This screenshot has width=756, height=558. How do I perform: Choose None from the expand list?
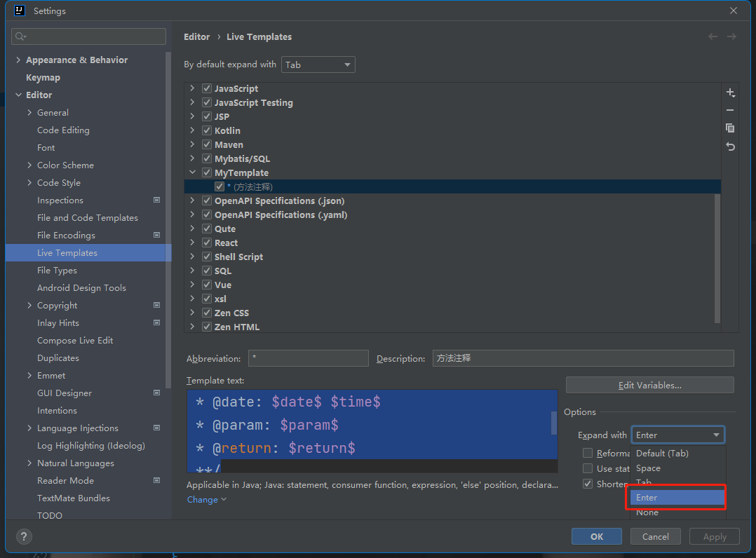tap(678, 512)
